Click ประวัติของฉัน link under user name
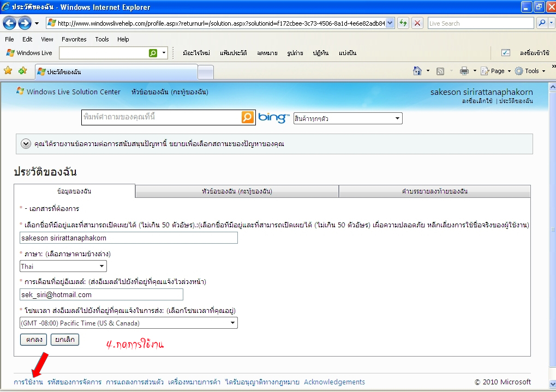556x392 pixels. tap(516, 101)
